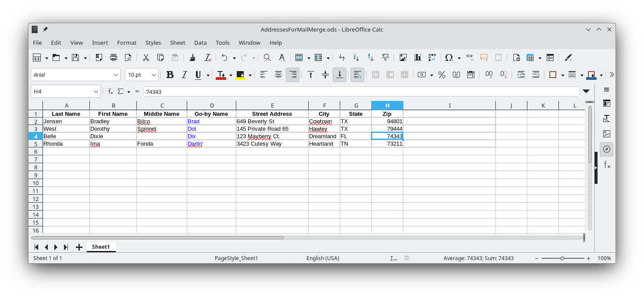The image size is (644, 297).
Task: Click the Cut scissors icon
Action: 146,57
